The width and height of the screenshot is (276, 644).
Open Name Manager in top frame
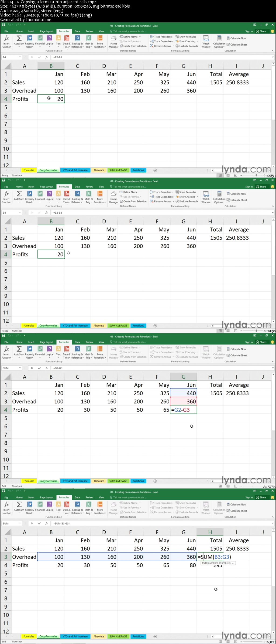coord(113,42)
